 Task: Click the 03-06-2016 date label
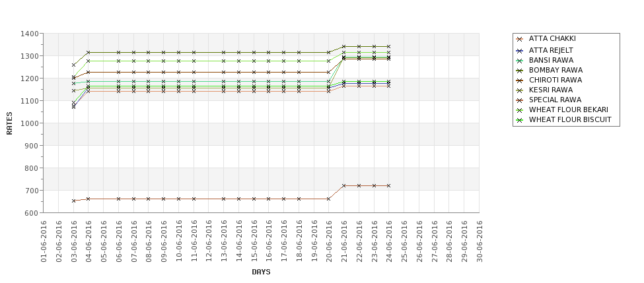click(73, 241)
